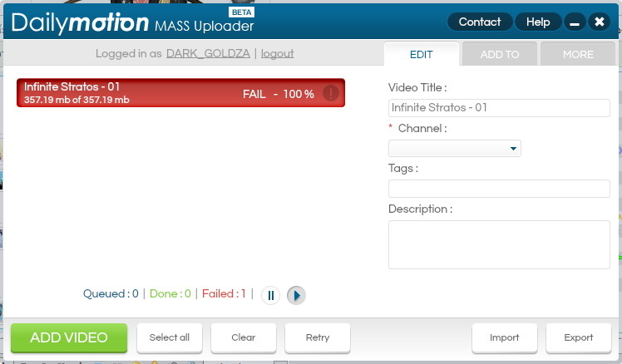Select the Infinite Stratos - 01 upload row
This screenshot has height=364, width=622.
point(181,93)
